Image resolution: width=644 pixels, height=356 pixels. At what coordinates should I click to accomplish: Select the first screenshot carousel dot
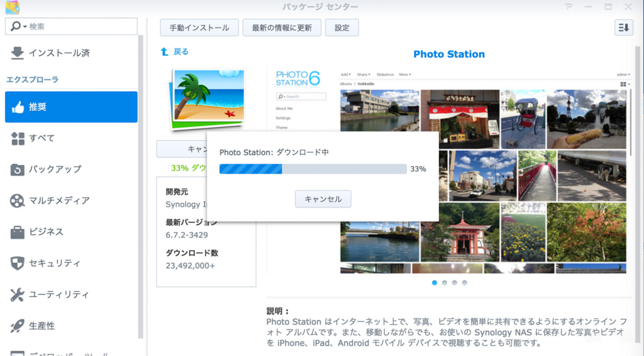click(x=435, y=282)
